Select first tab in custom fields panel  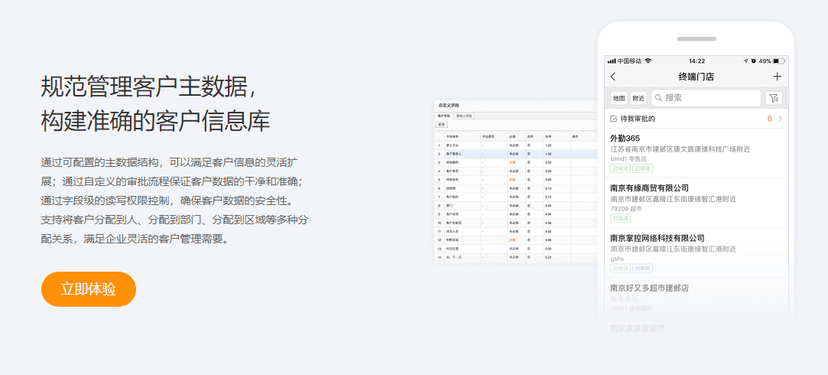444,116
